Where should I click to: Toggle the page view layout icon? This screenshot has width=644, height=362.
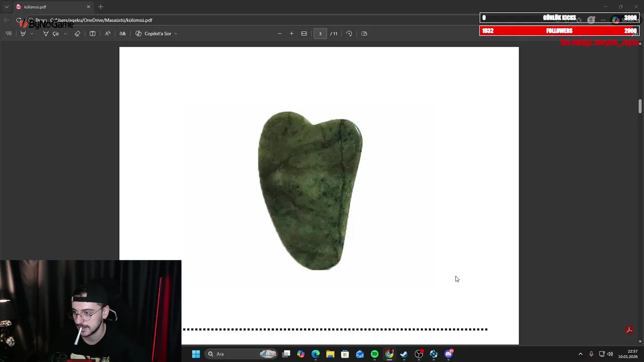coord(93,34)
